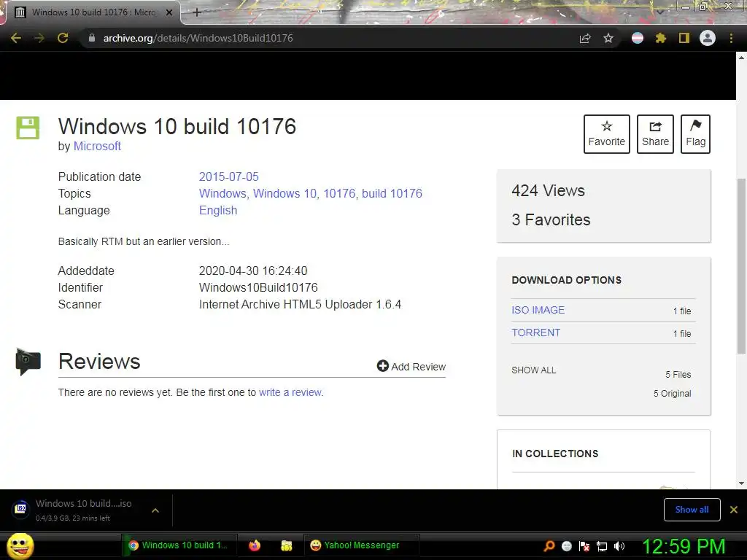Click the magnifier tray icon
747x560 pixels.
(549, 546)
